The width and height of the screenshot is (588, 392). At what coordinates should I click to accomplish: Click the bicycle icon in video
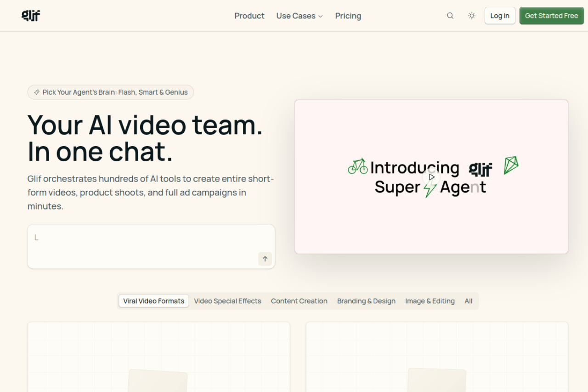pos(358,166)
